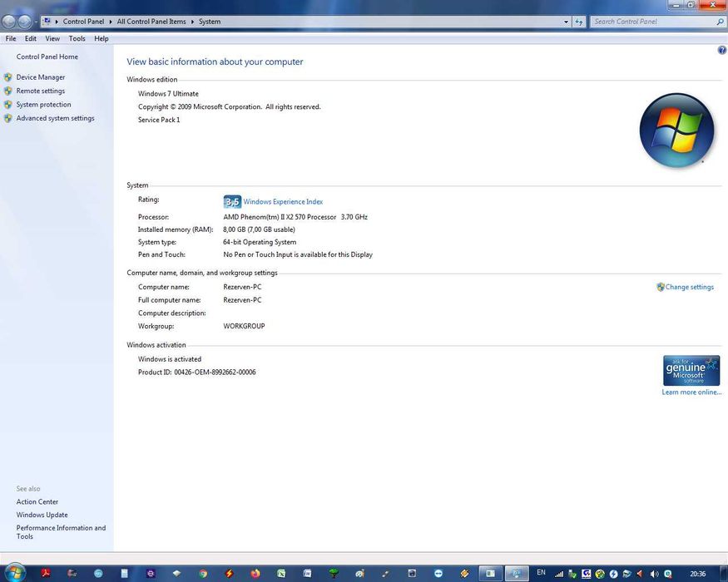The image size is (728, 582).
Task: Open the Tools menu
Action: click(77, 38)
